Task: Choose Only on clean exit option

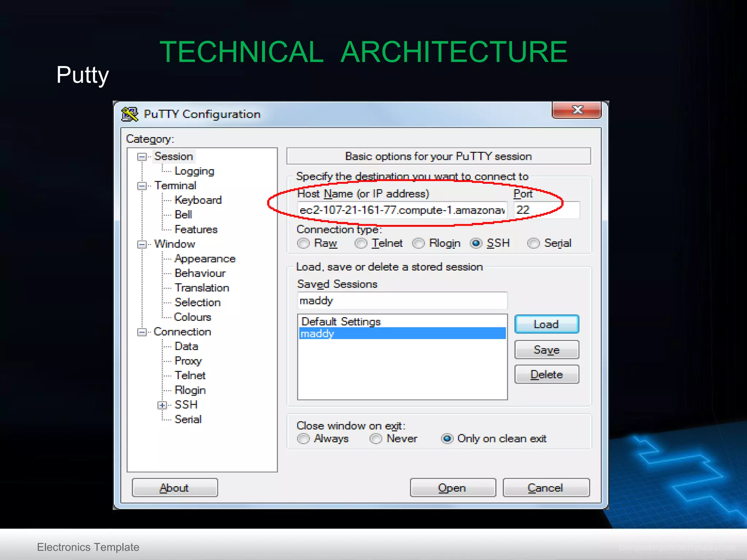Action: pyautogui.click(x=447, y=439)
